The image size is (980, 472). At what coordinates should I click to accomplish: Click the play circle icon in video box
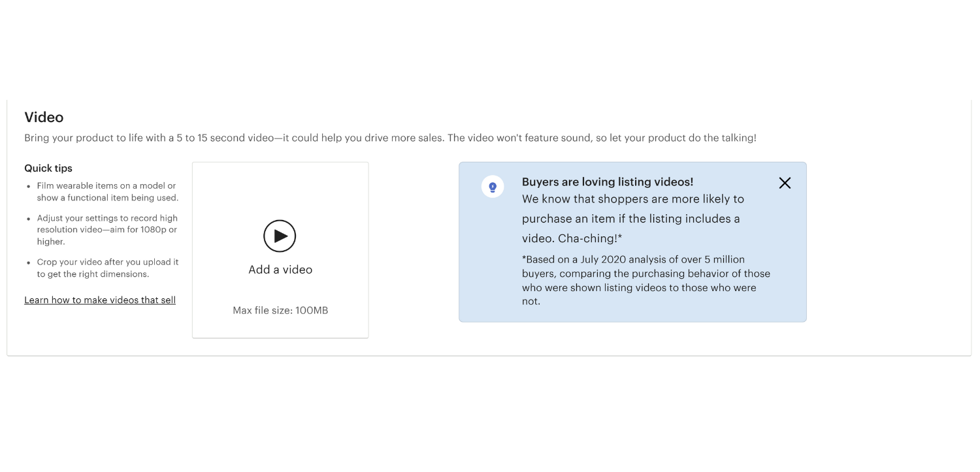pyautogui.click(x=280, y=236)
